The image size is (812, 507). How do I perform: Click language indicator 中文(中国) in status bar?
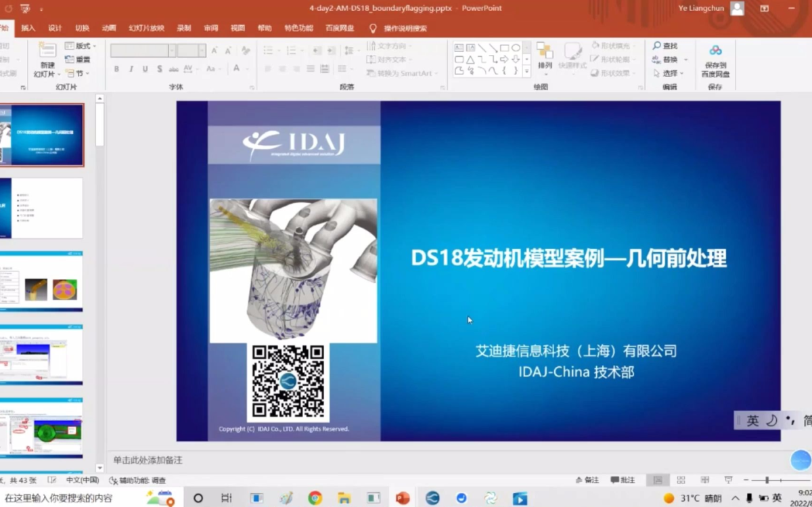coord(83,480)
